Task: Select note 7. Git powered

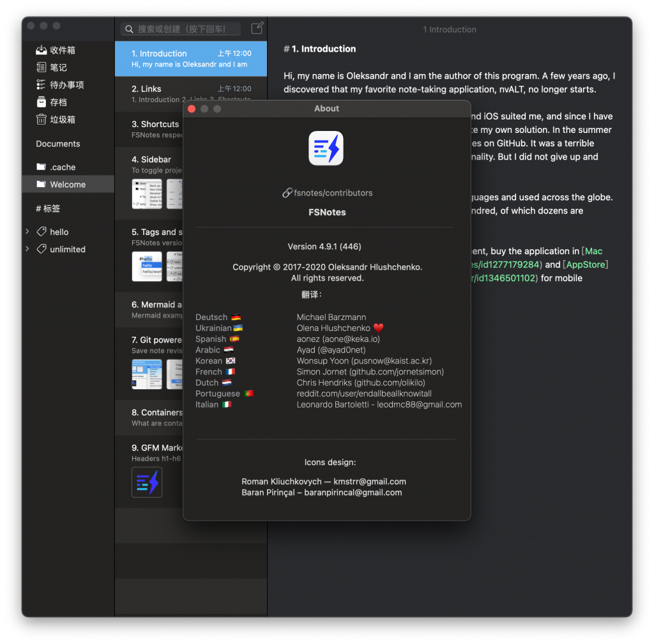Action: [x=149, y=364]
